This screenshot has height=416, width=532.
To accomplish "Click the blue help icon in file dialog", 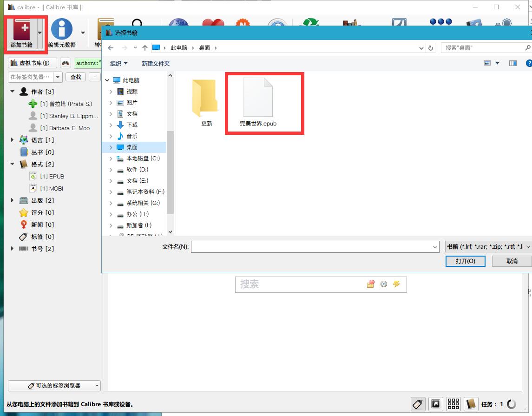I will tap(529, 63).
